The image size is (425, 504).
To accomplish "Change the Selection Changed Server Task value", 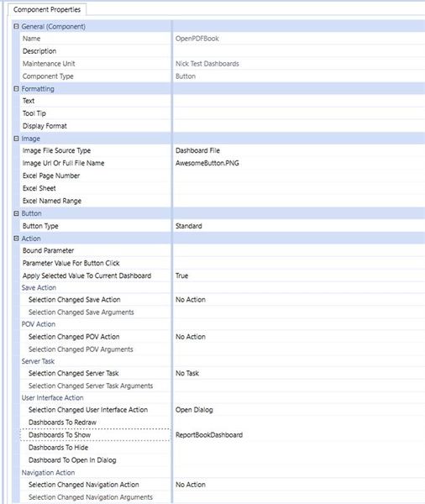I will [x=299, y=373].
